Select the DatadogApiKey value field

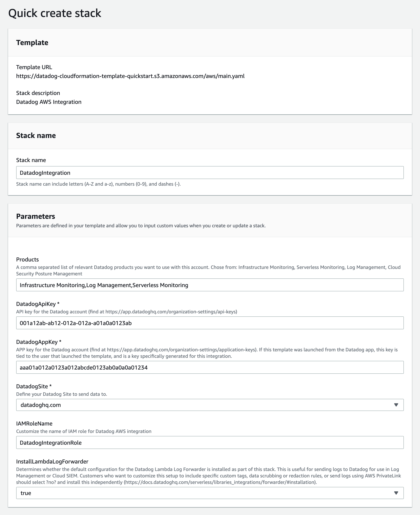pyautogui.click(x=210, y=323)
